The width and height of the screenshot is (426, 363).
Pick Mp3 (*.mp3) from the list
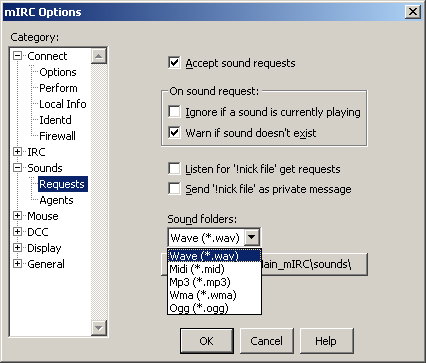(x=214, y=282)
